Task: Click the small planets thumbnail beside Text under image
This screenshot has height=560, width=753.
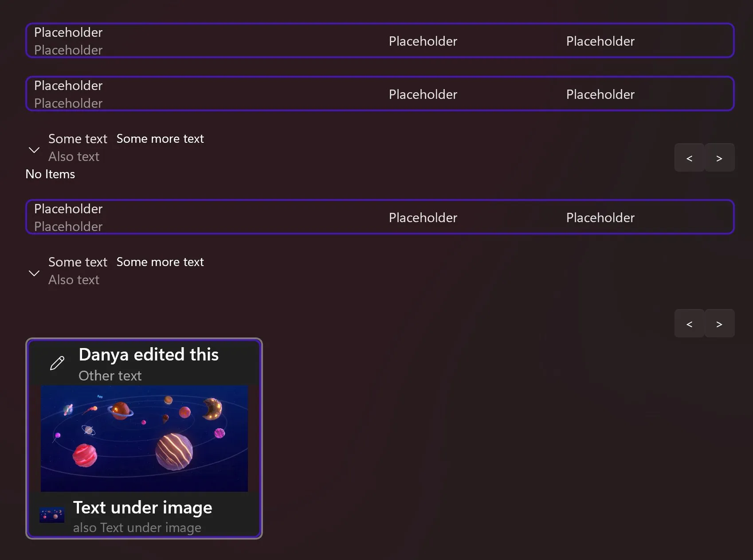Action: 52,515
